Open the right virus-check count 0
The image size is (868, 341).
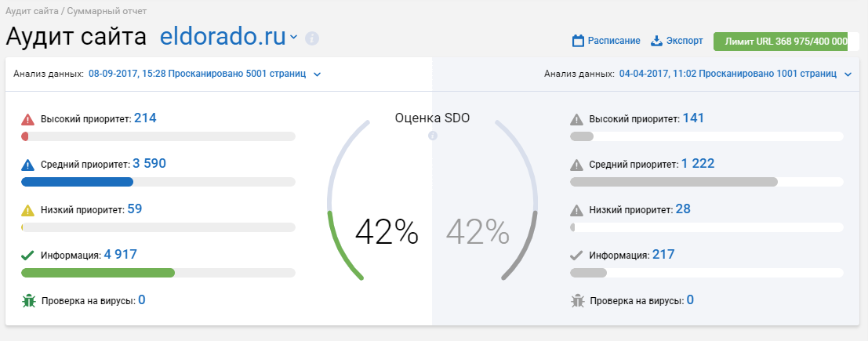coord(690,300)
